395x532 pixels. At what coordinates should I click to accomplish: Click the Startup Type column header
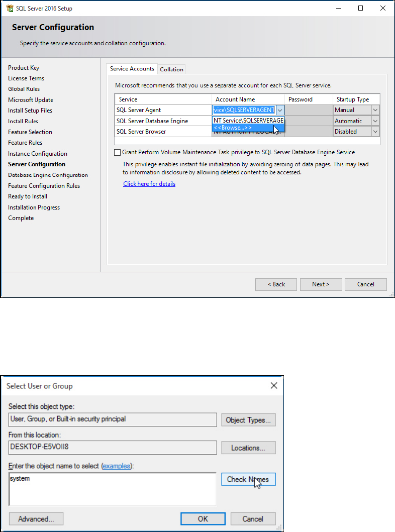coord(356,99)
